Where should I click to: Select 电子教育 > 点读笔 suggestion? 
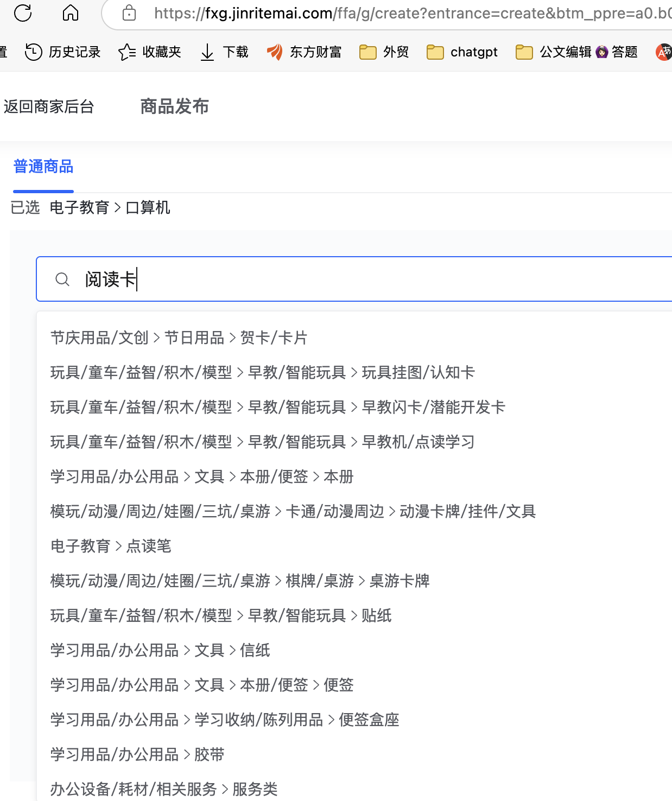(111, 546)
